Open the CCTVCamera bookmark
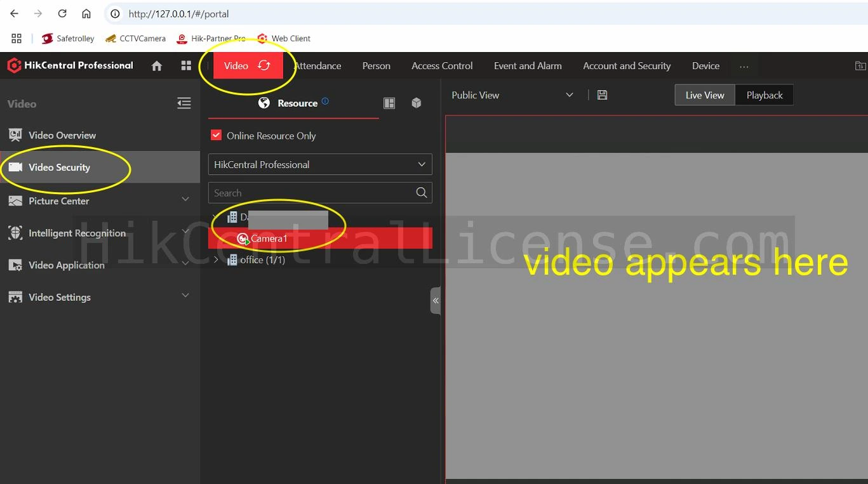This screenshot has width=868, height=484. (135, 38)
